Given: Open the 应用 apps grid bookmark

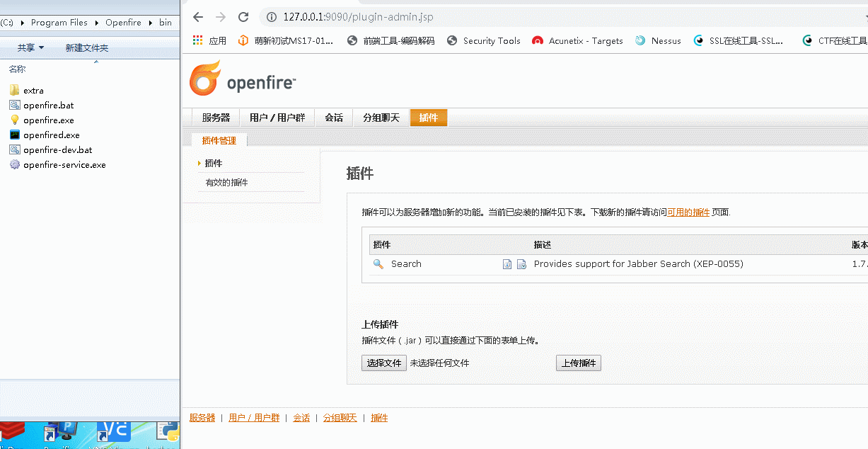Looking at the screenshot, I should (x=210, y=41).
